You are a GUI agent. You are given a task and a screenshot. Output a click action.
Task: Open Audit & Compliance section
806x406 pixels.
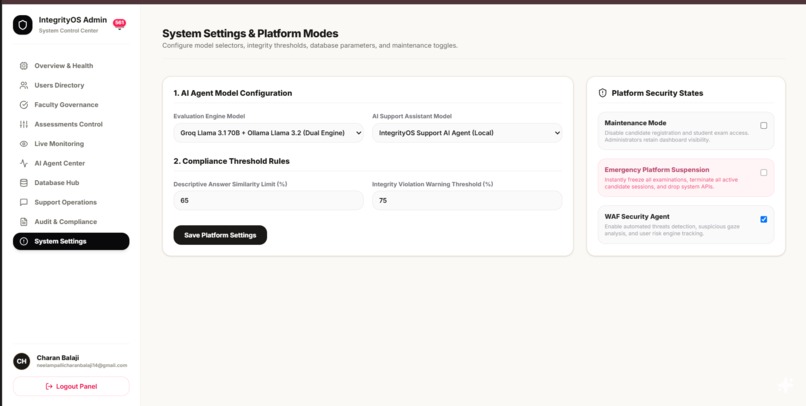pos(71,222)
